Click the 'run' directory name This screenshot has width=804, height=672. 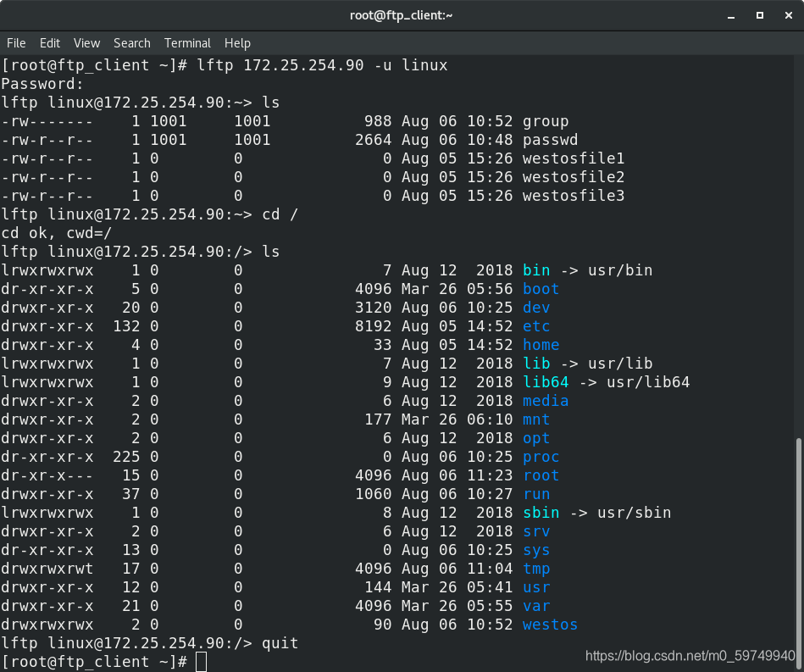point(536,494)
